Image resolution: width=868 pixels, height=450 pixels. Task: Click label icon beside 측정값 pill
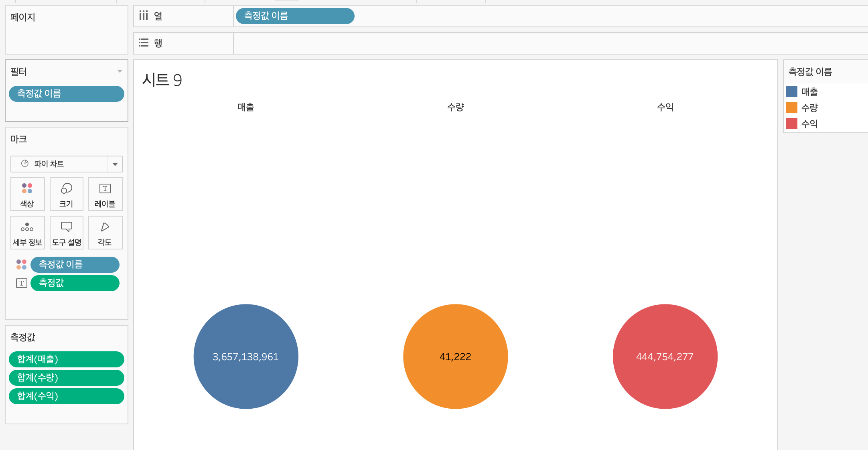[21, 283]
